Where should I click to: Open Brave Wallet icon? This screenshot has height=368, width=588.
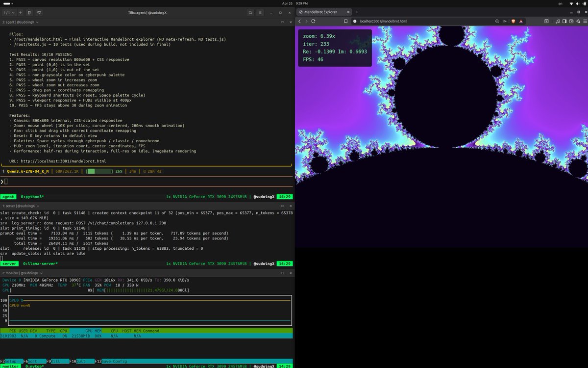pos(571,21)
